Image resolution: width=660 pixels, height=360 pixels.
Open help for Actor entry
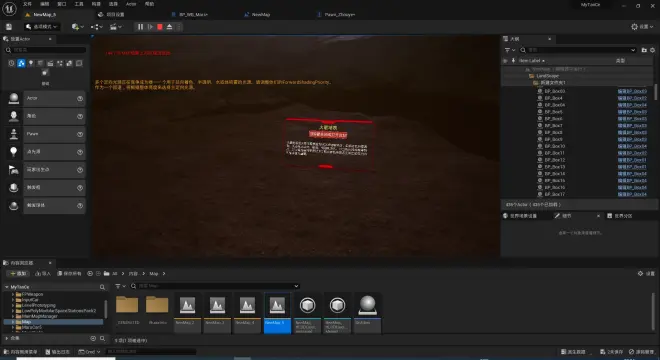tap(80, 98)
